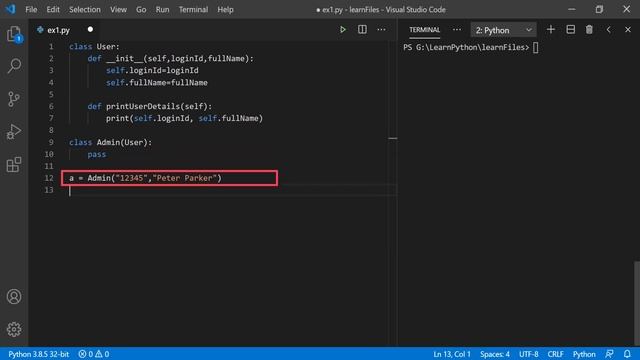Click Ln 13, Col 1 status entry

(452, 354)
